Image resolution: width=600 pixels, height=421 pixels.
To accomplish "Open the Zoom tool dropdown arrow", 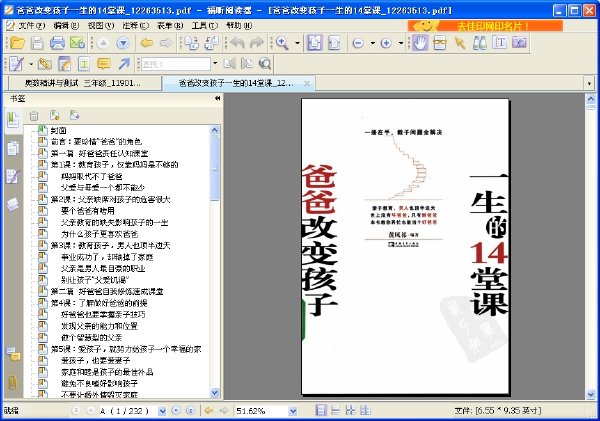I will tap(297, 43).
